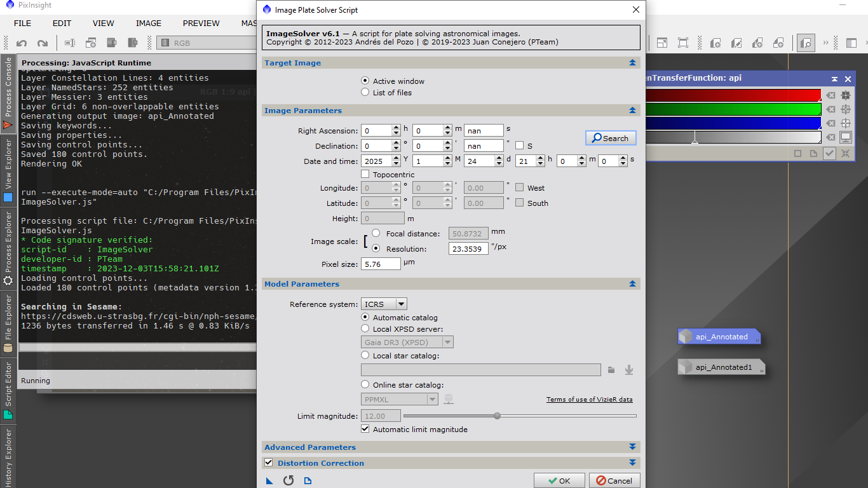
Task: Reset the red channel in ScreenTransferFunction
Action: (831, 95)
